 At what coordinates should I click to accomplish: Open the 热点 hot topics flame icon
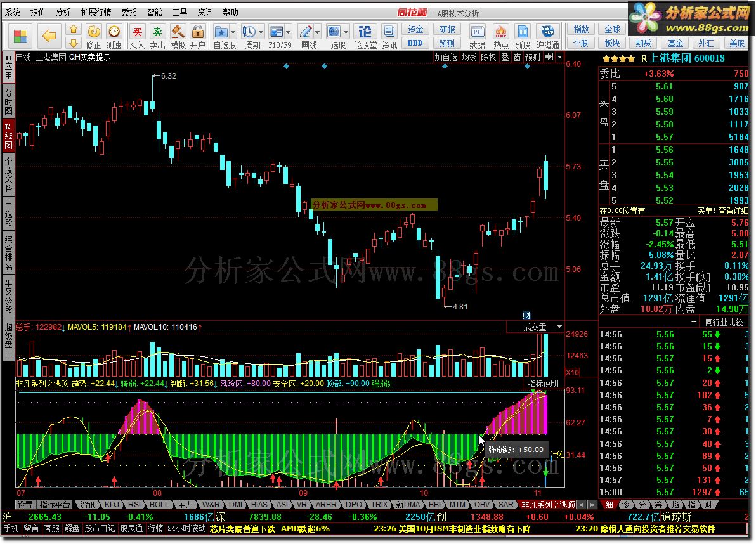pos(501,37)
